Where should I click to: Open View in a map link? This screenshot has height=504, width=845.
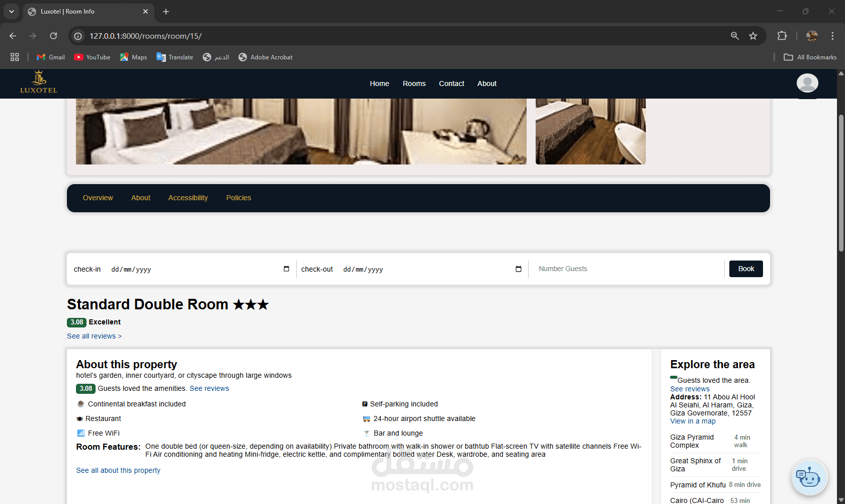693,421
